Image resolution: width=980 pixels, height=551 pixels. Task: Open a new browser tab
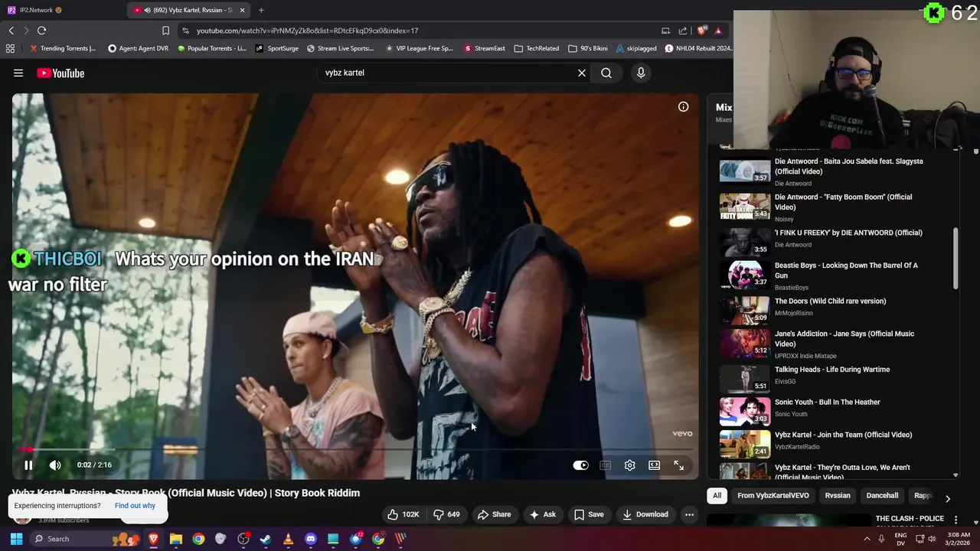point(261,10)
